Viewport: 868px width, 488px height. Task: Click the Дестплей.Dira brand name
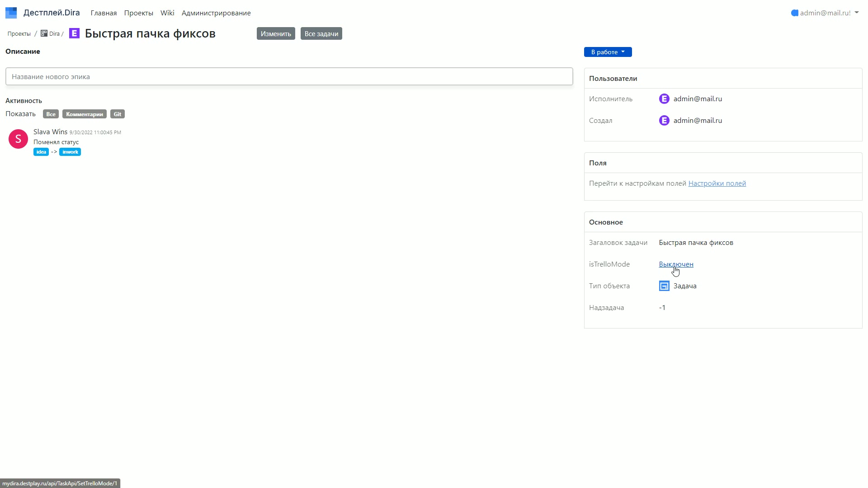52,13
